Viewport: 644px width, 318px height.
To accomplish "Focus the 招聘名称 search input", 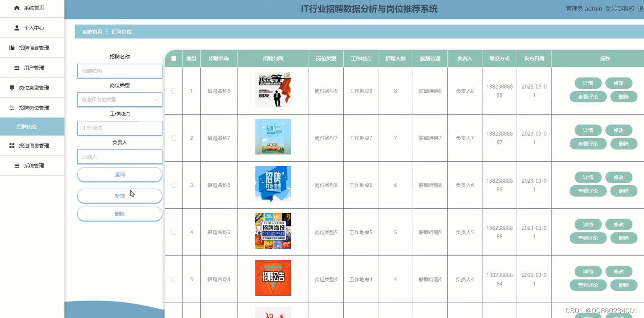I will (x=120, y=71).
